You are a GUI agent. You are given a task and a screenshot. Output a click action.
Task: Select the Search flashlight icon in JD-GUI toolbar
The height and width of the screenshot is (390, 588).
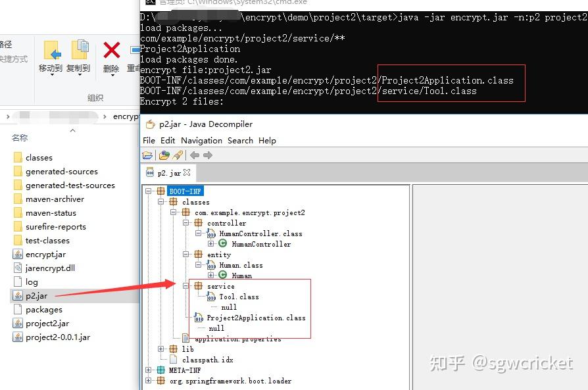178,155
